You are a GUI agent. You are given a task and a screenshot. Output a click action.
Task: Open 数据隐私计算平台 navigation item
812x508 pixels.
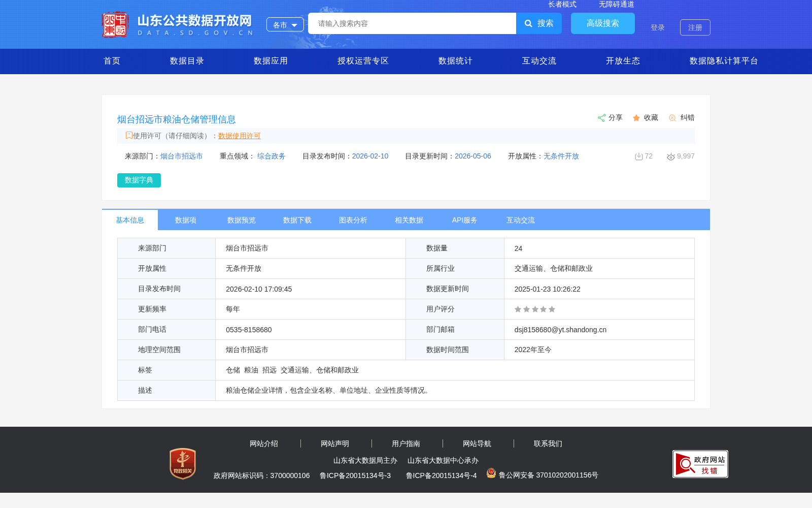(724, 61)
